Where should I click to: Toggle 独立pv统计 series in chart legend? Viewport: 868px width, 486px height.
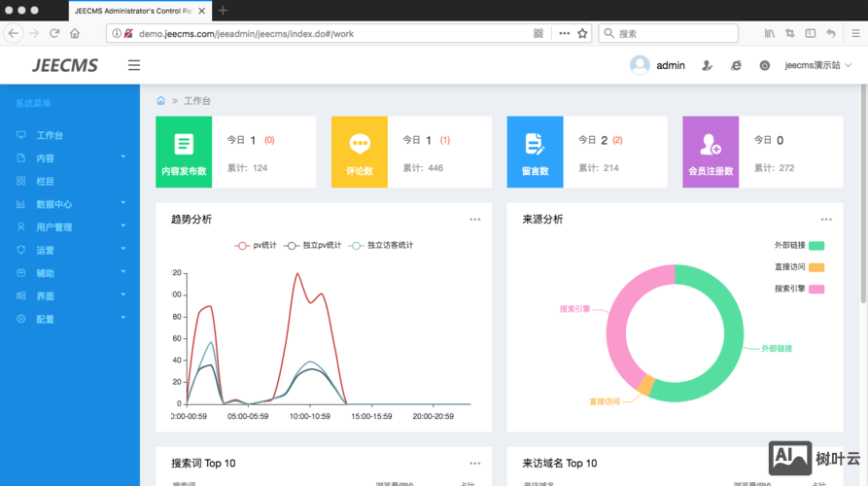click(x=313, y=245)
